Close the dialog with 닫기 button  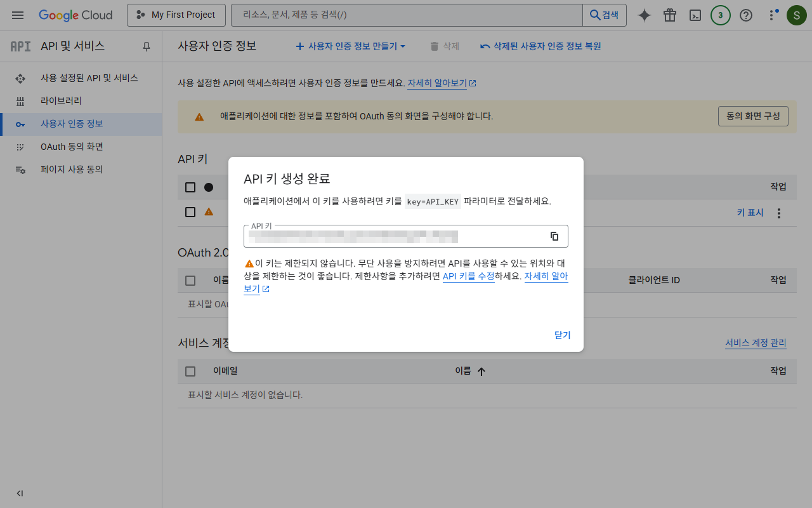click(562, 335)
